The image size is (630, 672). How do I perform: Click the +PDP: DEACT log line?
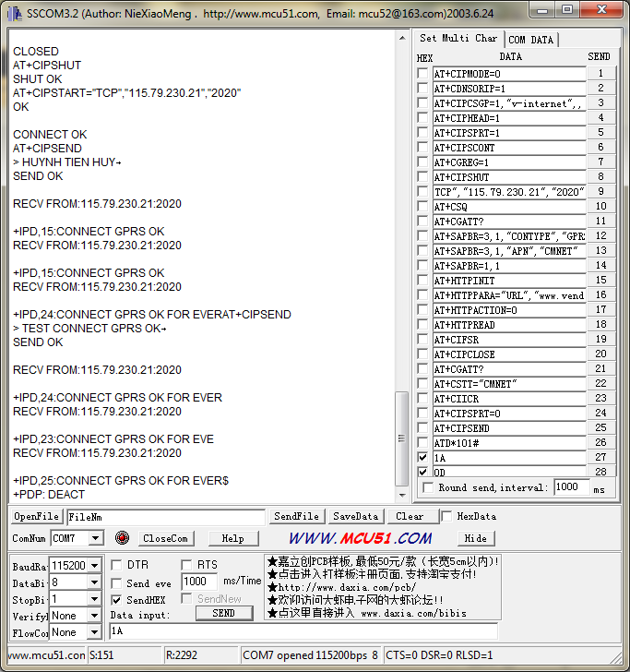pos(49,495)
